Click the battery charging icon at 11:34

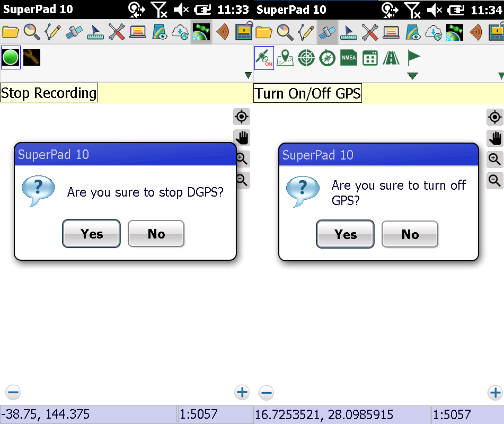pos(456,10)
